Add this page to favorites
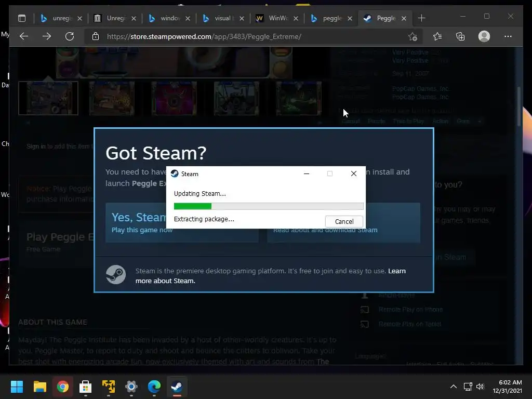The image size is (532, 399). (x=413, y=36)
